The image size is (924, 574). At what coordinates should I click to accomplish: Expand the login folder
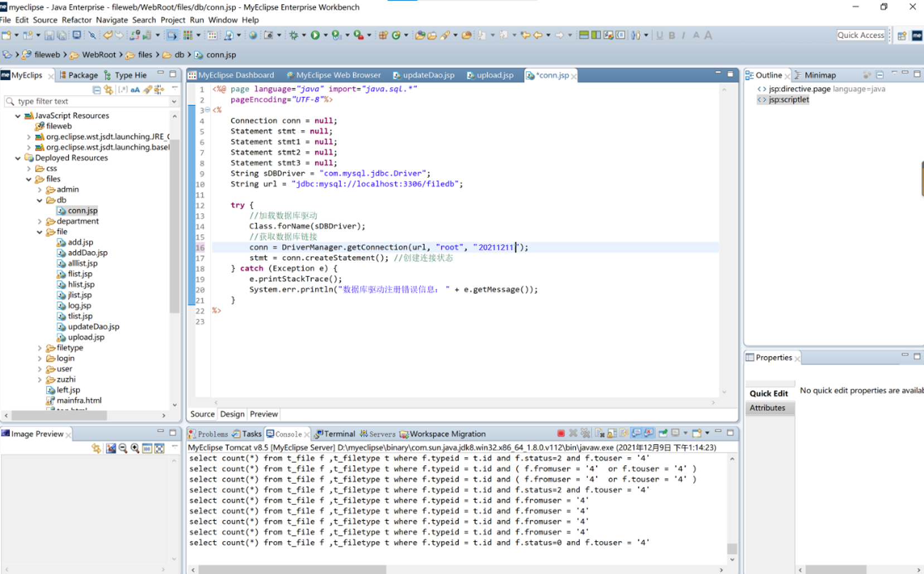(40, 358)
